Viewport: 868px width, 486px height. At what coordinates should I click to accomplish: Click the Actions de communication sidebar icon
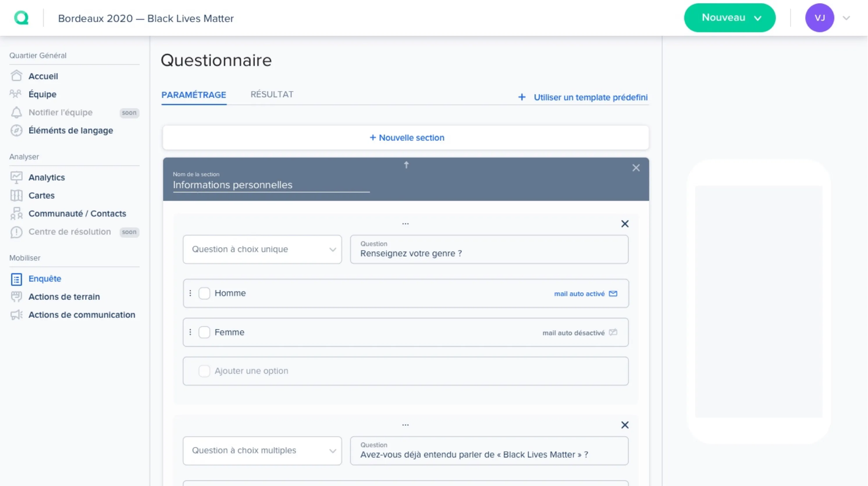15,315
